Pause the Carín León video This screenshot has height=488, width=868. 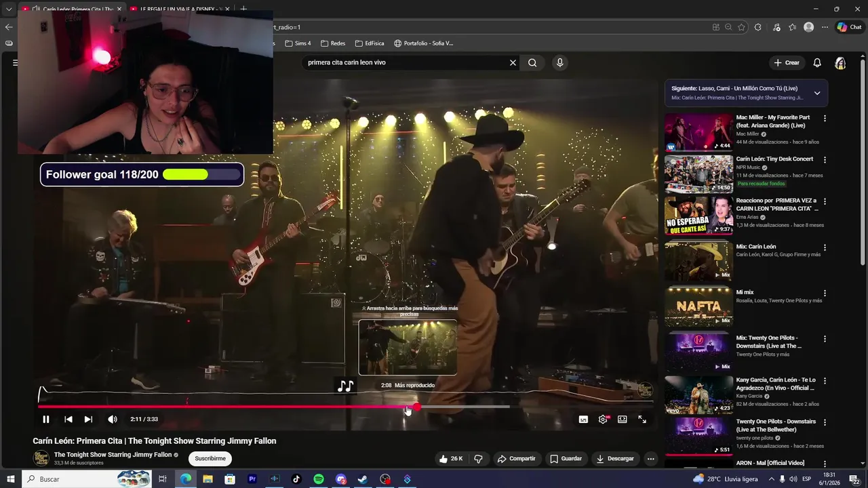[x=46, y=420]
